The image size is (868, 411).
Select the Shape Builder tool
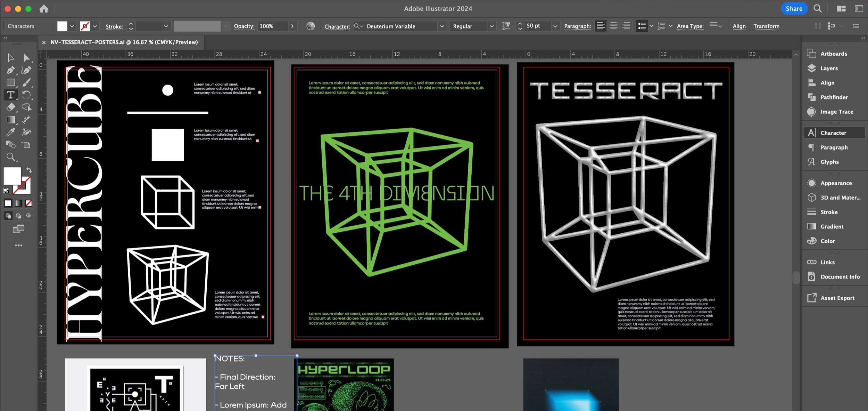(26, 107)
